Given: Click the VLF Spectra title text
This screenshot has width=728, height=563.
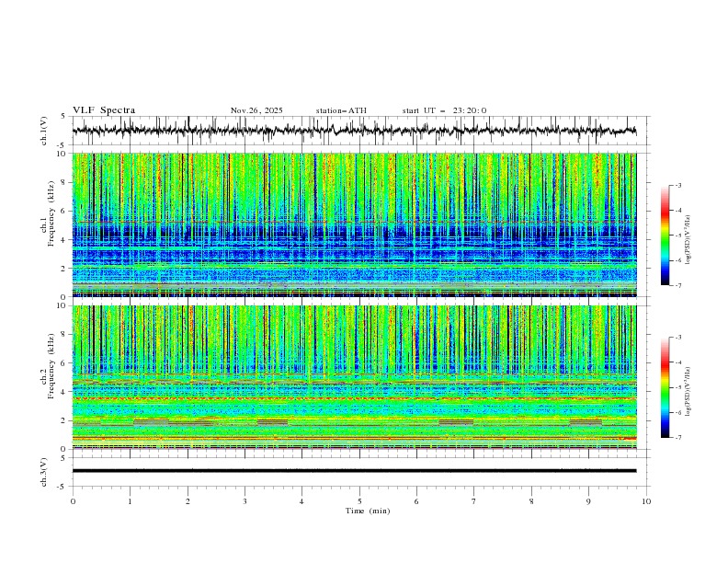Looking at the screenshot, I should (x=104, y=110).
